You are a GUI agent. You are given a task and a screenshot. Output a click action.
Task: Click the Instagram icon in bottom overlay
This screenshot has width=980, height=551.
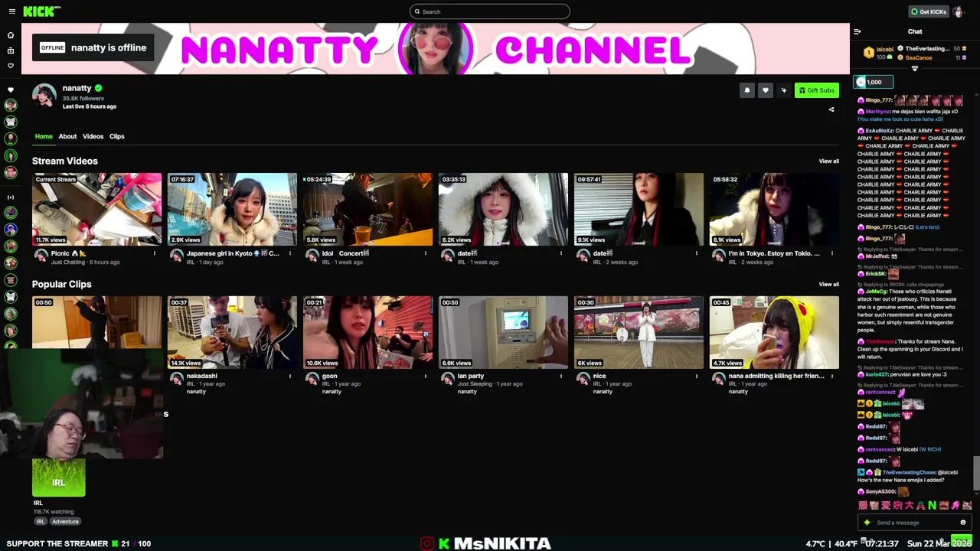click(x=427, y=543)
